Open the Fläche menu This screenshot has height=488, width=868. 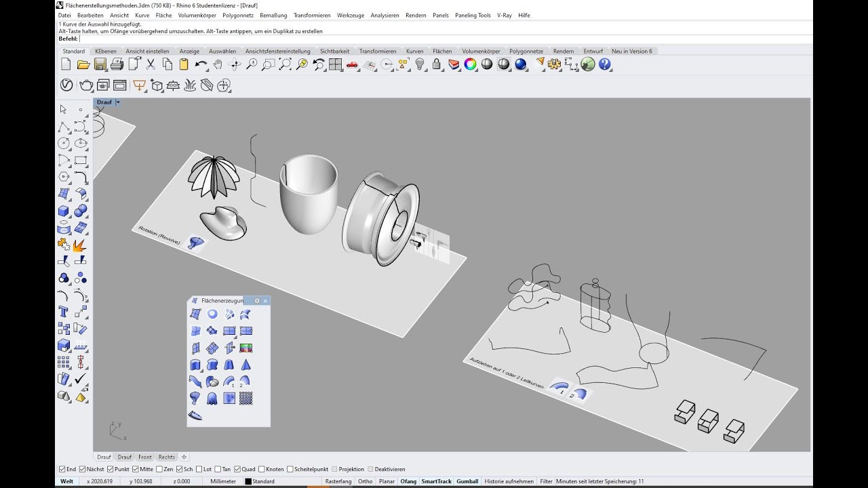[x=163, y=15]
